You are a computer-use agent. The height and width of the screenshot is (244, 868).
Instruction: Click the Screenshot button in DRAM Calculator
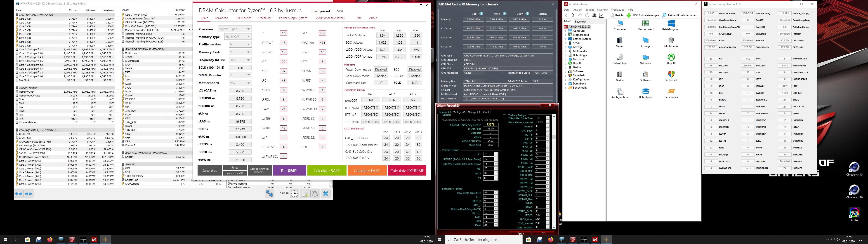pyautogui.click(x=209, y=171)
